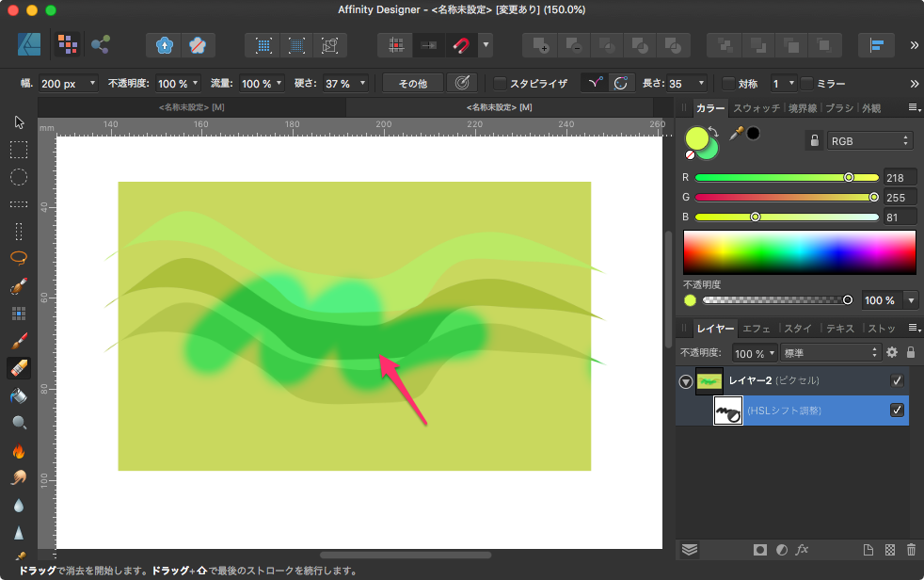Viewport: 924px width, 580px height.
Task: Open the RGB color model dropdown
Action: [869, 141]
